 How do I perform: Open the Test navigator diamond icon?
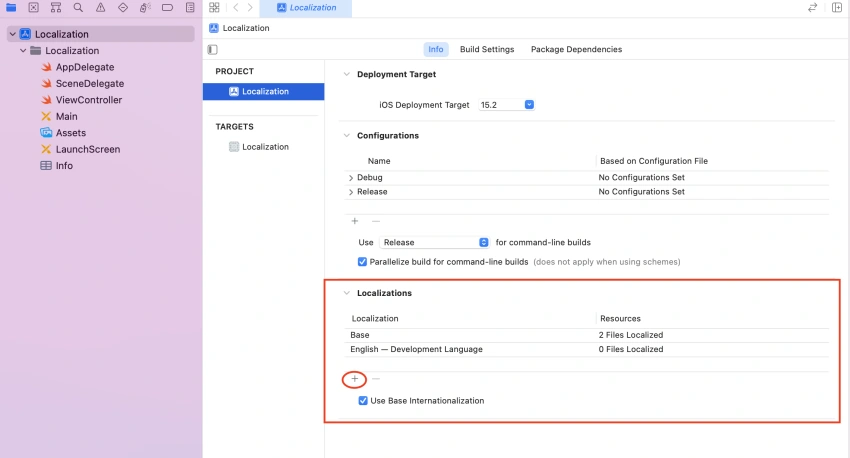[x=123, y=8]
